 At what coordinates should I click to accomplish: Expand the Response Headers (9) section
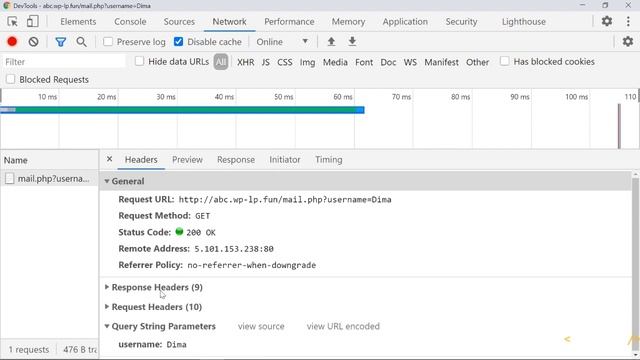(x=157, y=287)
